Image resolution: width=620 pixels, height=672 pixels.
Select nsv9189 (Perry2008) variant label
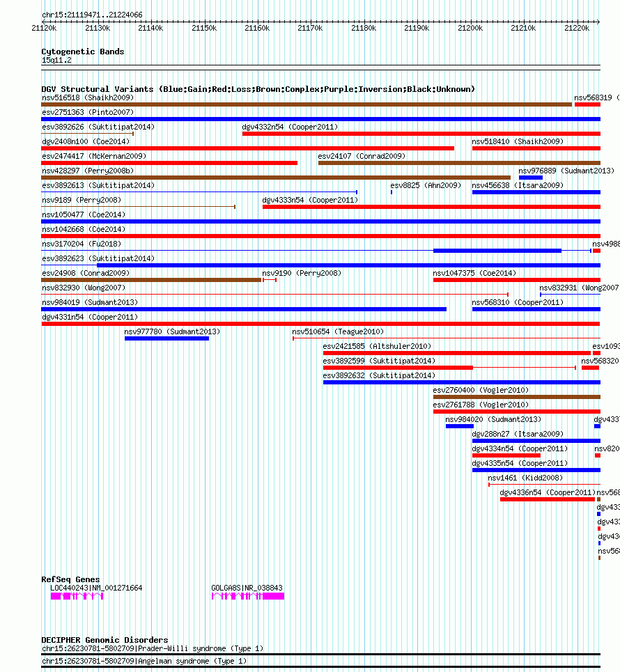(82, 200)
